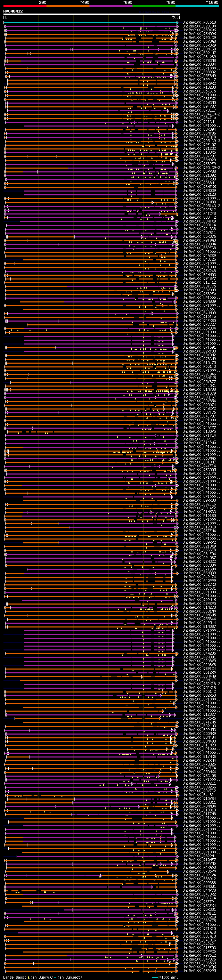
Task: Select hit label UniRef100_A4TCF8
Action: [x=199, y=213]
